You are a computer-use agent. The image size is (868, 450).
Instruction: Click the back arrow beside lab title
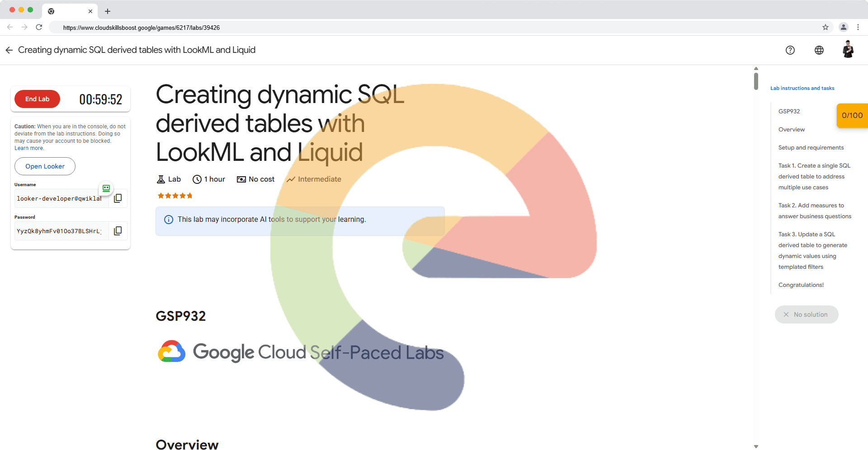pyautogui.click(x=9, y=50)
